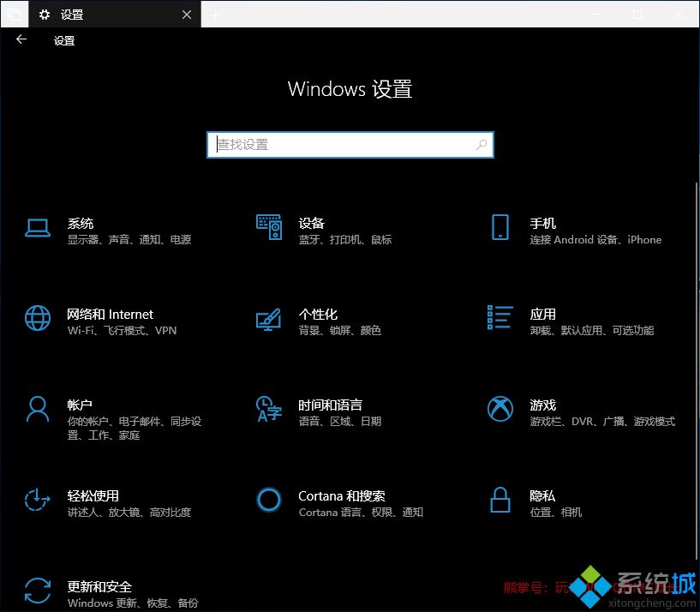The height and width of the screenshot is (612, 700).
Task: Click the 设备 heading text
Action: point(312,224)
